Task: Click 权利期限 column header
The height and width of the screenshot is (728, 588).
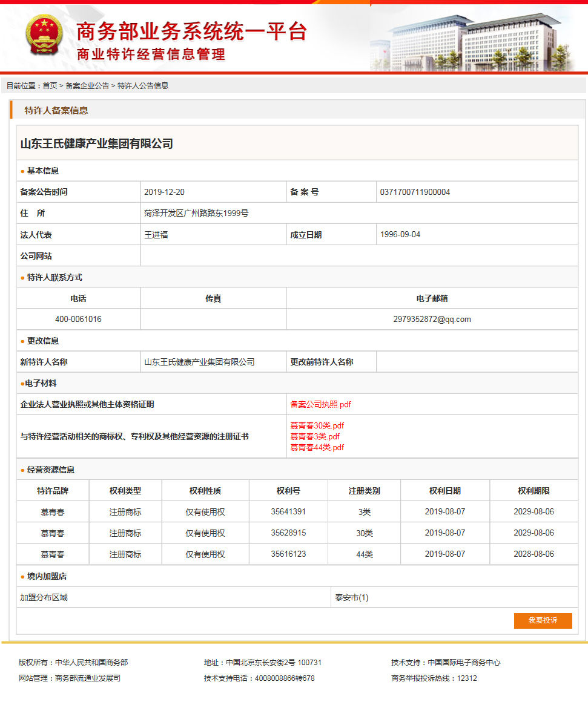Action: 533,491
